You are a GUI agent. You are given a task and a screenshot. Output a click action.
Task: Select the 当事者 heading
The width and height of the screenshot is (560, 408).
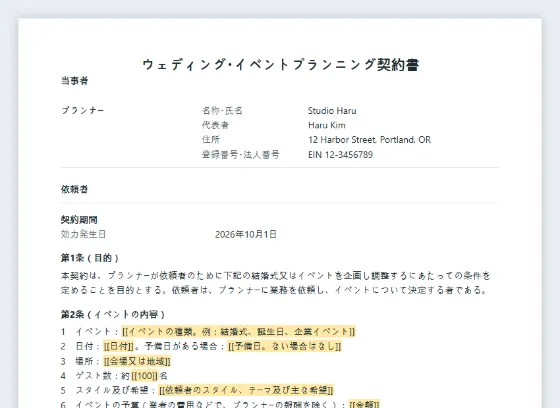[x=74, y=81]
